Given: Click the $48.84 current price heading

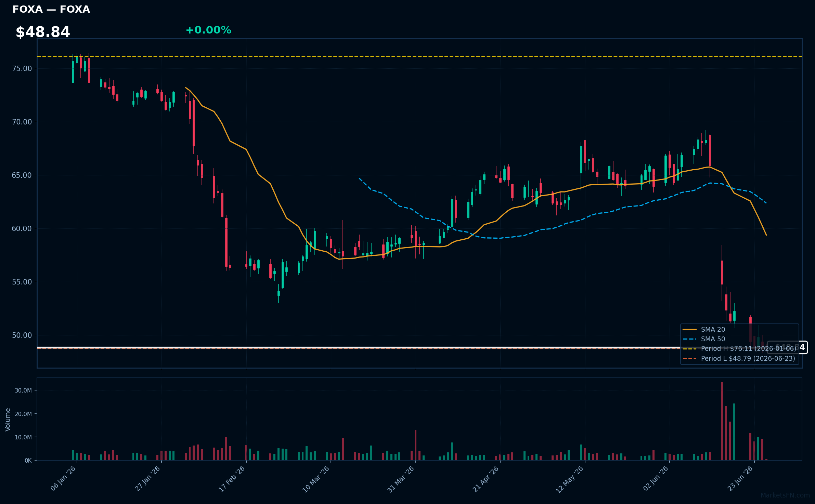Looking at the screenshot, I should click(x=43, y=32).
